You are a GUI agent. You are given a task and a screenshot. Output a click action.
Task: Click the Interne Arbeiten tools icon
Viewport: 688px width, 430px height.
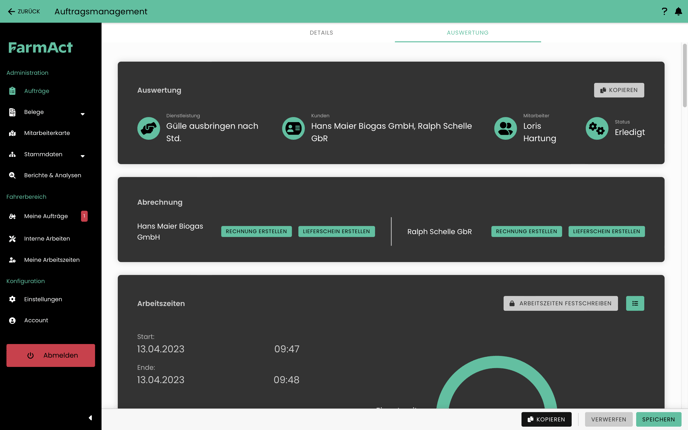pos(12,238)
